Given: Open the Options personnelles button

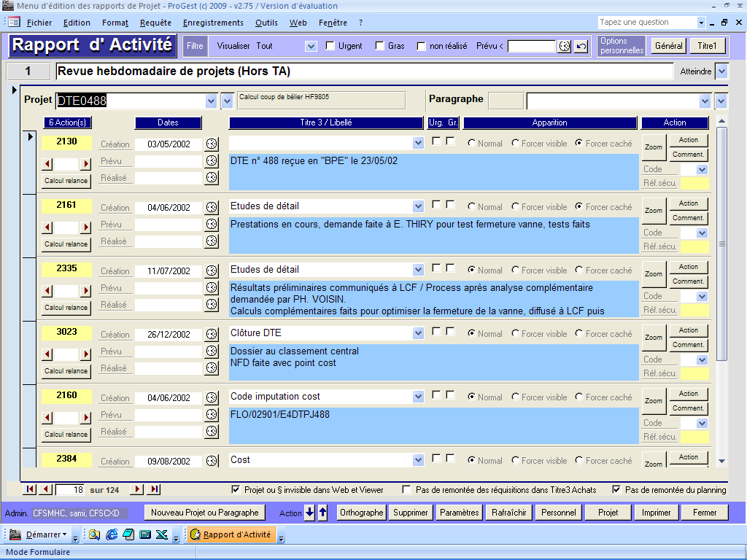Looking at the screenshot, I should [x=622, y=46].
